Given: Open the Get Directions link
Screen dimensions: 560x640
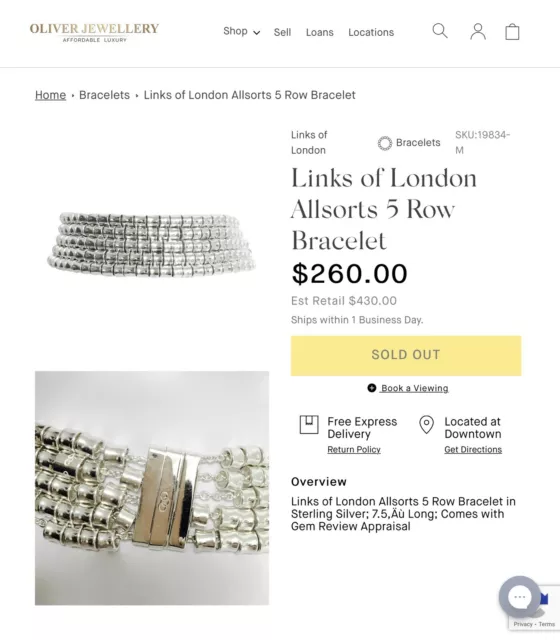Looking at the screenshot, I should coord(473,449).
